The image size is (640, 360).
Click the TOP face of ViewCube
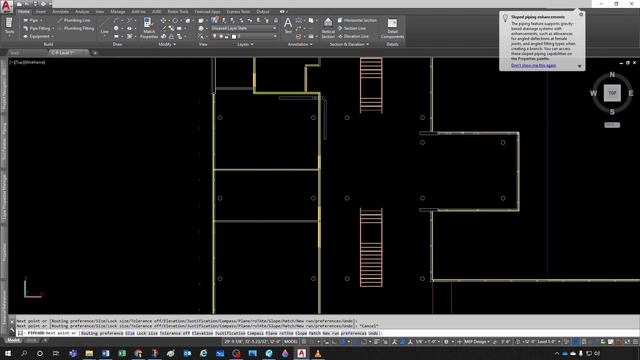click(612, 93)
